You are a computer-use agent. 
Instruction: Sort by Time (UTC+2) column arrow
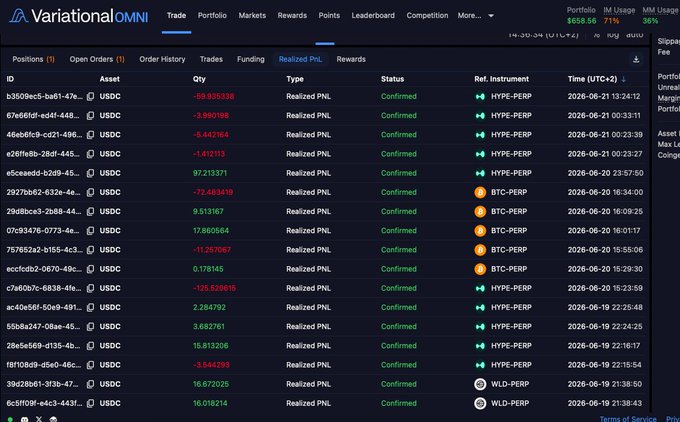tap(624, 79)
